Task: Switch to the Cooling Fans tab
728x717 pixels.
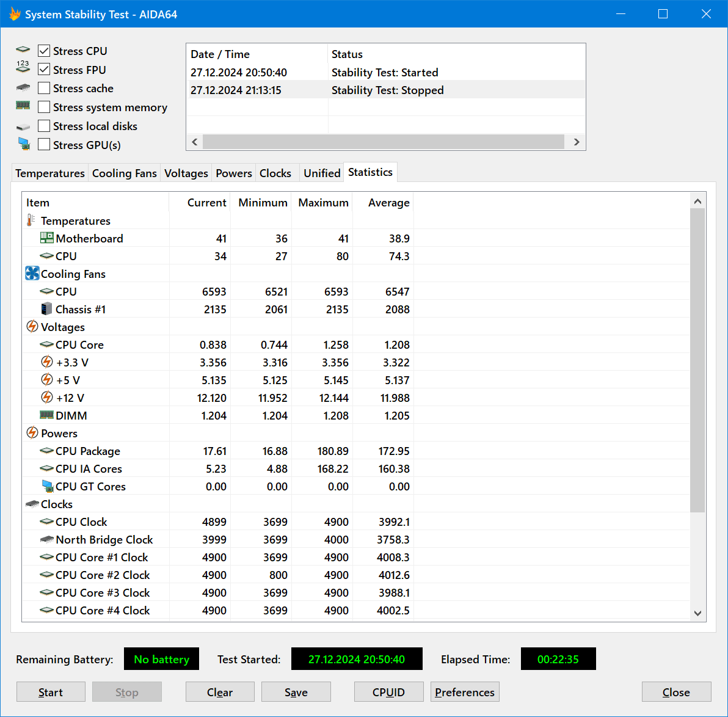Action: pos(124,173)
